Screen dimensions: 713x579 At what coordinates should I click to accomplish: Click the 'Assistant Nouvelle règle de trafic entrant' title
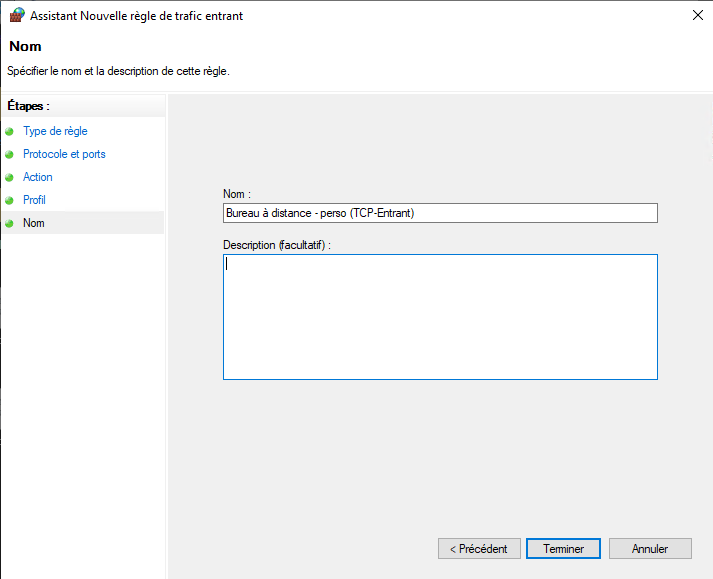coord(136,16)
